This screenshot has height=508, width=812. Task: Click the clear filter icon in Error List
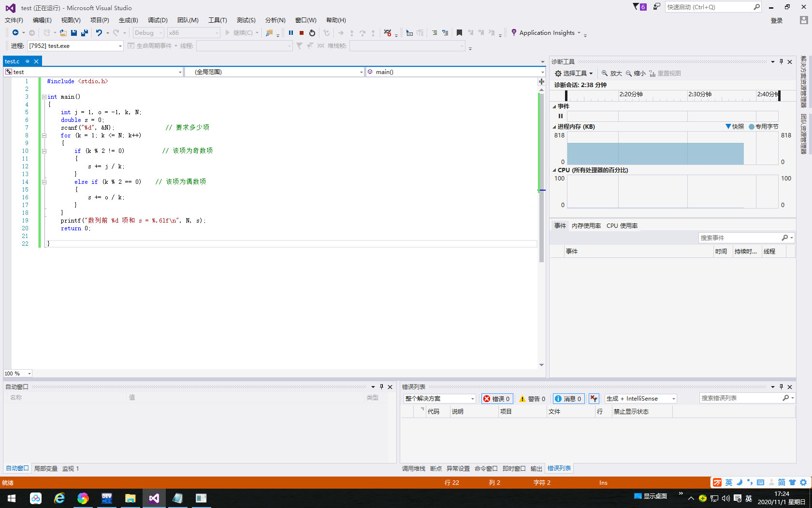pyautogui.click(x=594, y=399)
